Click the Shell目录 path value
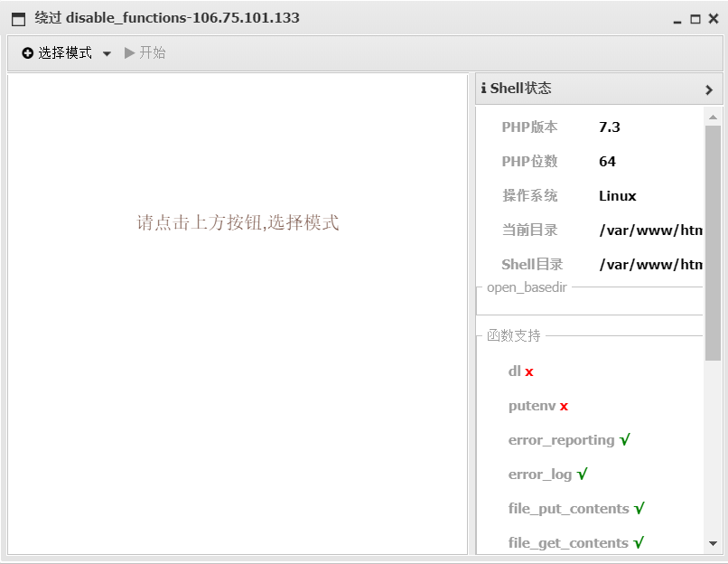 point(650,264)
